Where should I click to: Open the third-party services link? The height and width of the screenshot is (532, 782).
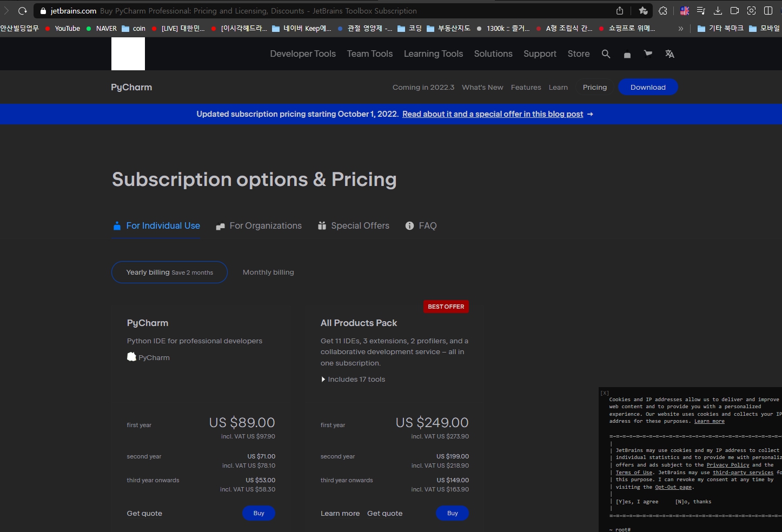click(x=743, y=473)
